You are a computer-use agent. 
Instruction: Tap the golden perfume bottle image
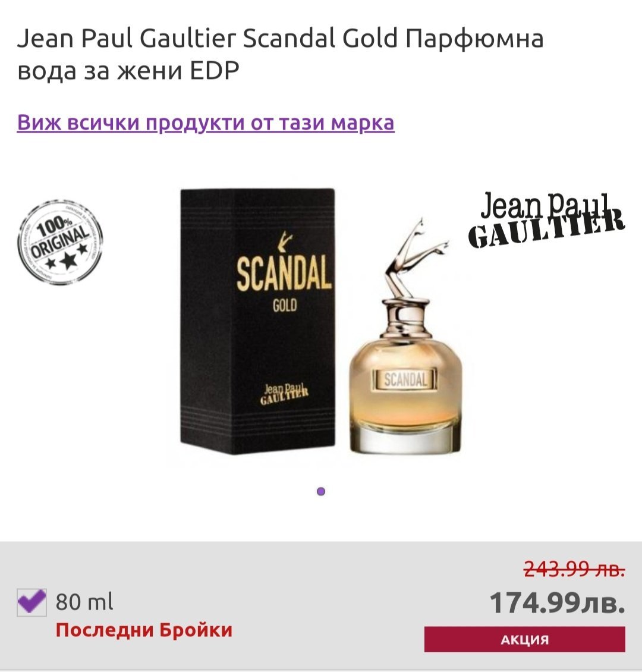[405, 335]
